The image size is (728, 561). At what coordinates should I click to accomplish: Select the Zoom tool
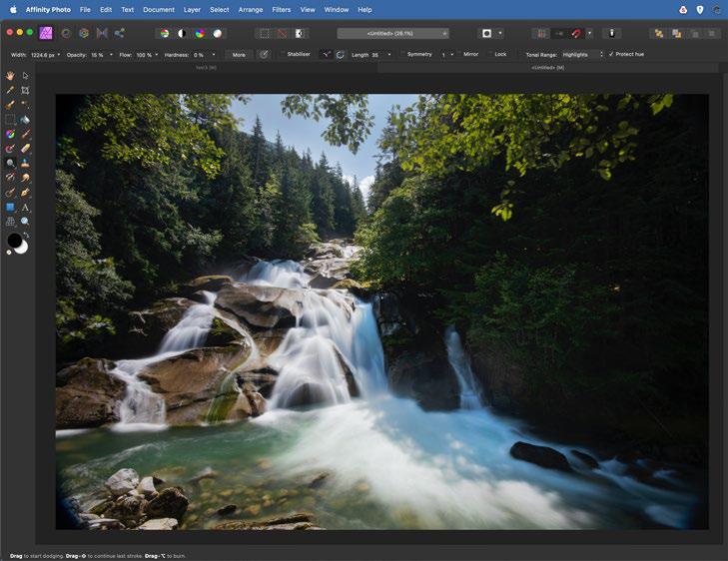click(x=25, y=222)
